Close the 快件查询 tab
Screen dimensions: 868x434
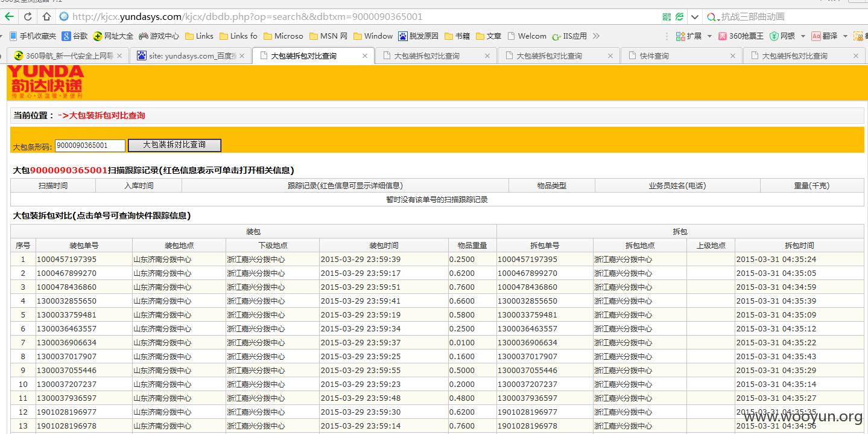(x=733, y=56)
